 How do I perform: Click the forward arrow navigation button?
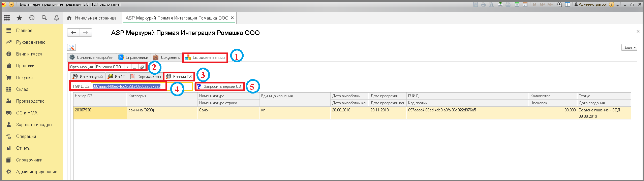coord(86,32)
